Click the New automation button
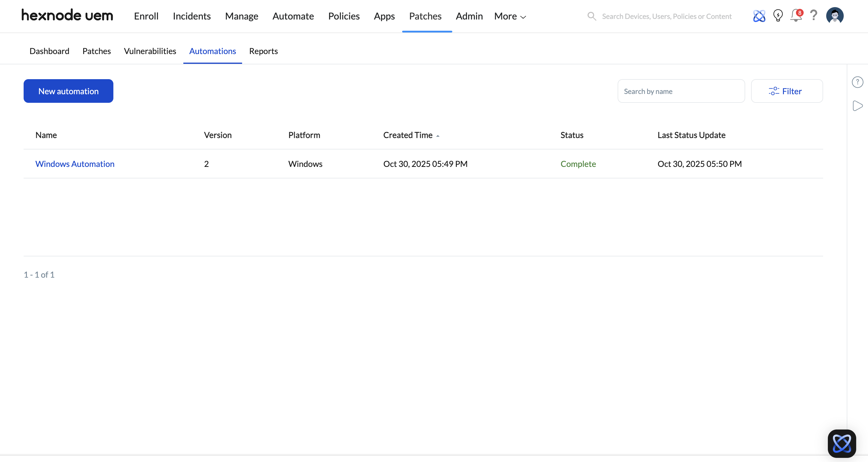This screenshot has height=462, width=868. pos(68,91)
